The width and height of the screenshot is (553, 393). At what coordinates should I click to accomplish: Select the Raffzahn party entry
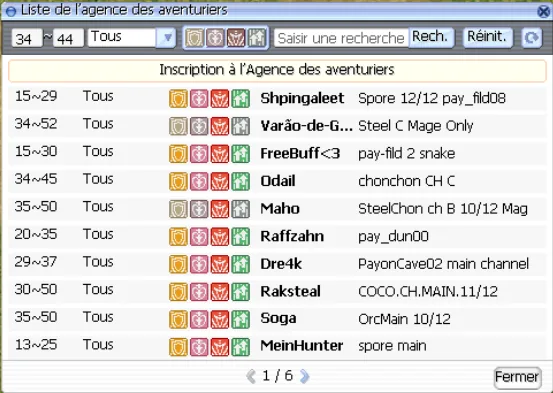(x=277, y=236)
